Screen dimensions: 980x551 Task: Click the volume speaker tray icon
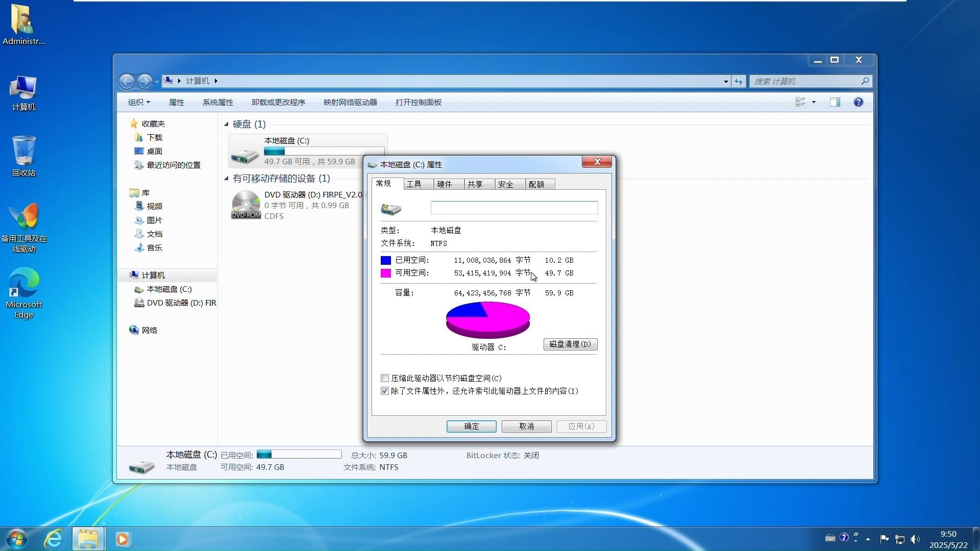click(915, 539)
